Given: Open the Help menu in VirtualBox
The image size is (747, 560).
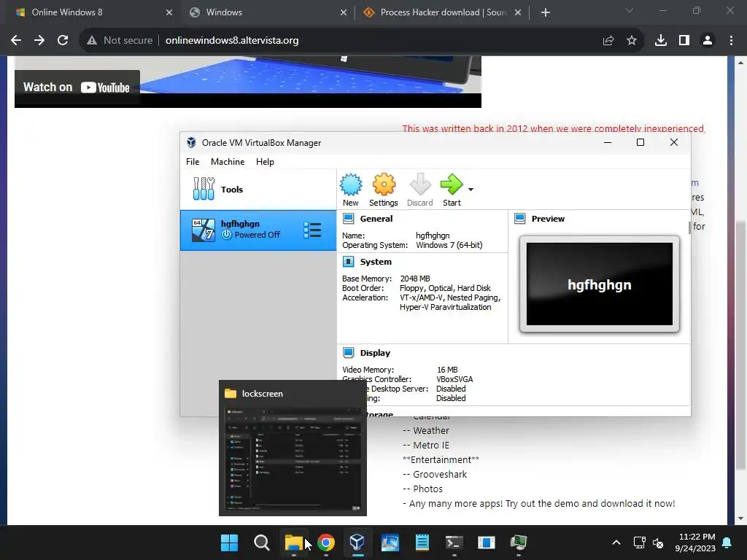Looking at the screenshot, I should [x=265, y=162].
